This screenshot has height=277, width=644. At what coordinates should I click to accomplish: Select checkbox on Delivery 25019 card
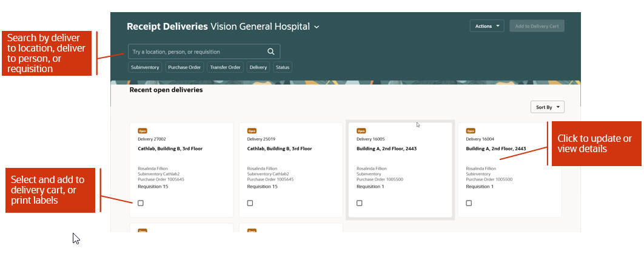tap(250, 203)
